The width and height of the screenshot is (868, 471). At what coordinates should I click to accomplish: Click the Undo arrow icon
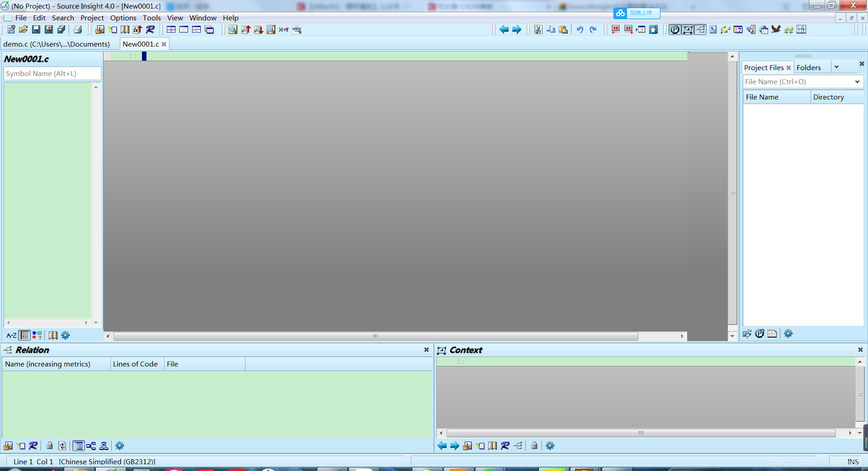coord(580,29)
